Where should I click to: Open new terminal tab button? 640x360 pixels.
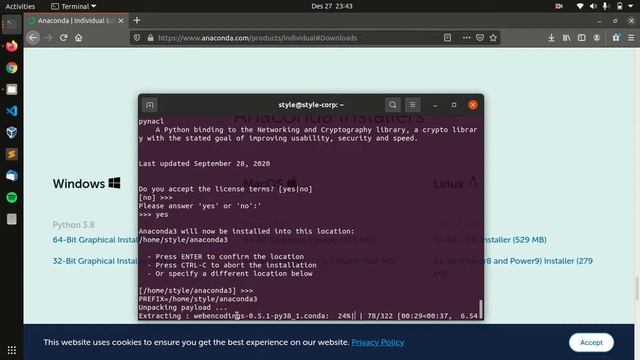149,105
